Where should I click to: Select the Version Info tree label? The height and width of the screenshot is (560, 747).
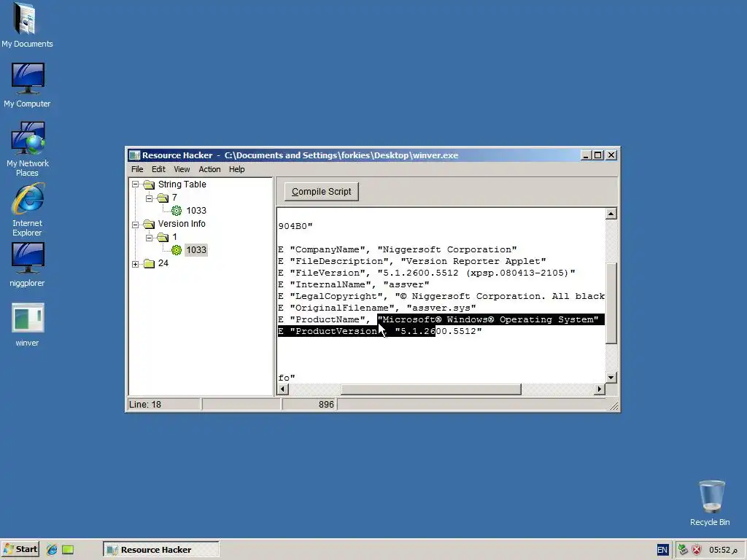182,224
